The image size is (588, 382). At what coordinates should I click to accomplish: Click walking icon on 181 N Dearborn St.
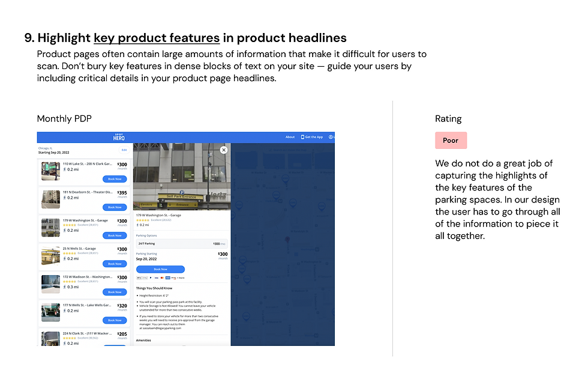tap(65, 198)
